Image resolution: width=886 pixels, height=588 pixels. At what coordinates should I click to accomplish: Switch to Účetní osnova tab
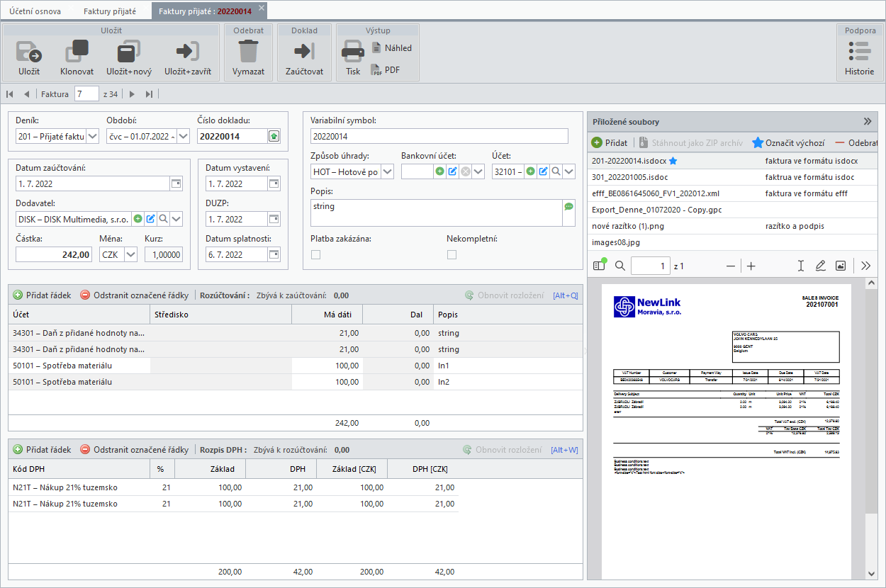pyautogui.click(x=35, y=11)
